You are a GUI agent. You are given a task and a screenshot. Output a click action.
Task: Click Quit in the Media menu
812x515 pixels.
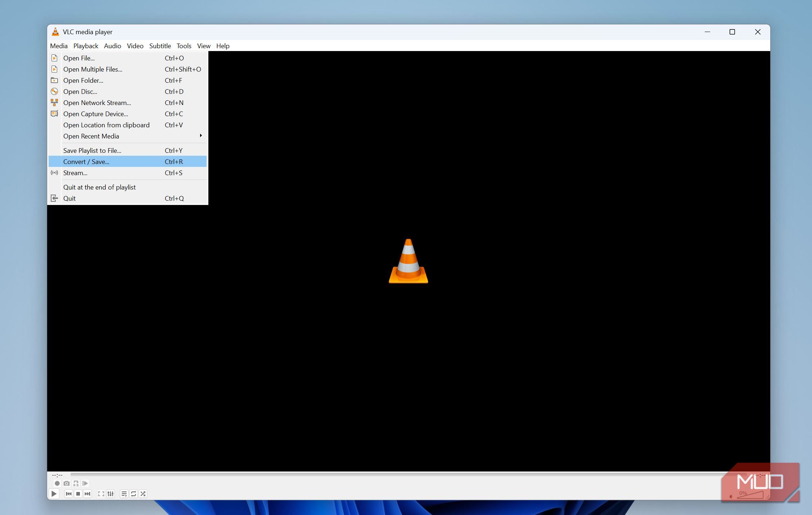point(127,198)
